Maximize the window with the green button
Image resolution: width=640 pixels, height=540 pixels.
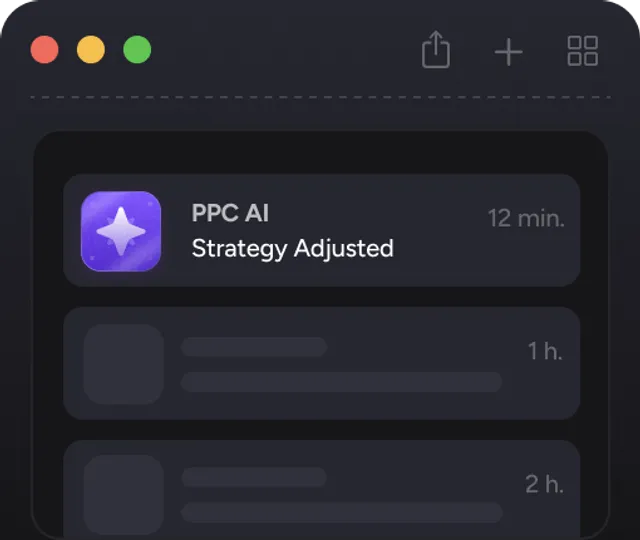tap(137, 50)
